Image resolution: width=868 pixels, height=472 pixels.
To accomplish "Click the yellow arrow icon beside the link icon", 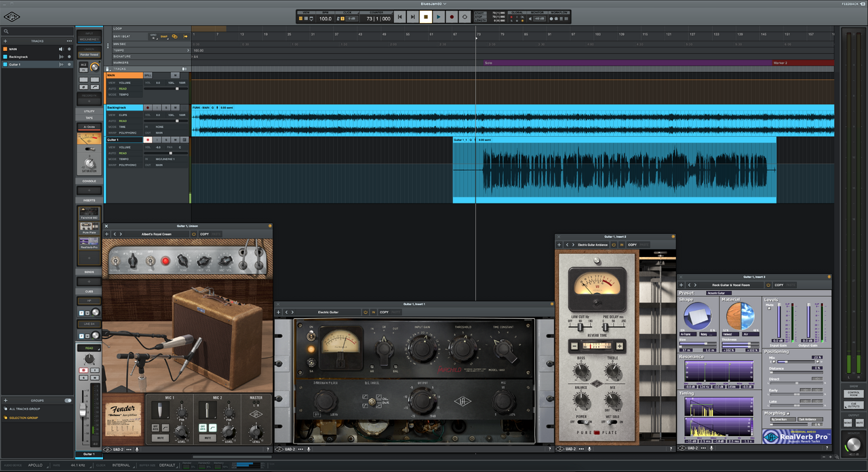I will tap(184, 37).
